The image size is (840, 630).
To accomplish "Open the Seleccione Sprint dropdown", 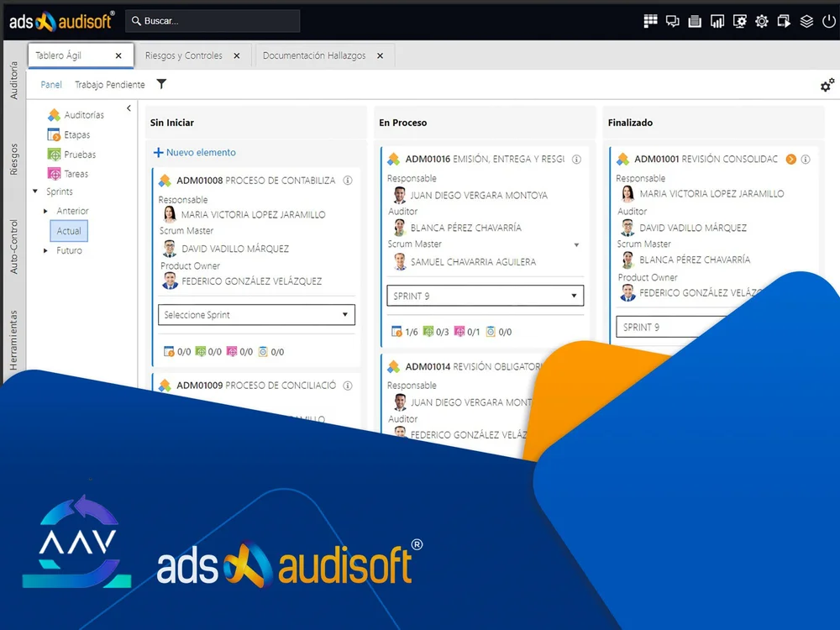I will [256, 314].
